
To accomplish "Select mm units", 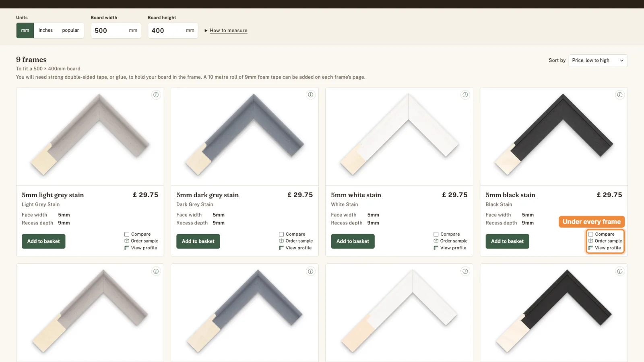I will tap(25, 31).
